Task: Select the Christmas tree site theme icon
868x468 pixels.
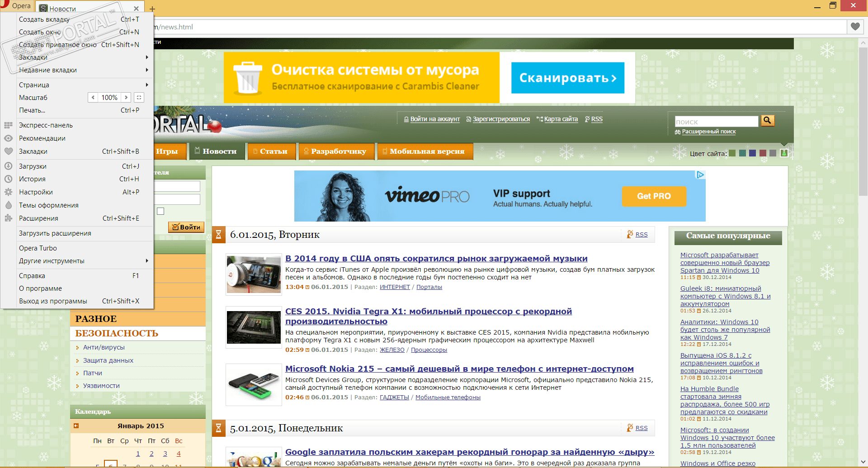Action: (784, 153)
